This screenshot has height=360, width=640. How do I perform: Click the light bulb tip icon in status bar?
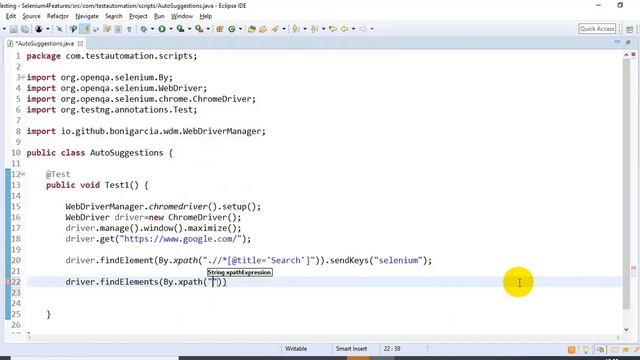tap(586, 350)
